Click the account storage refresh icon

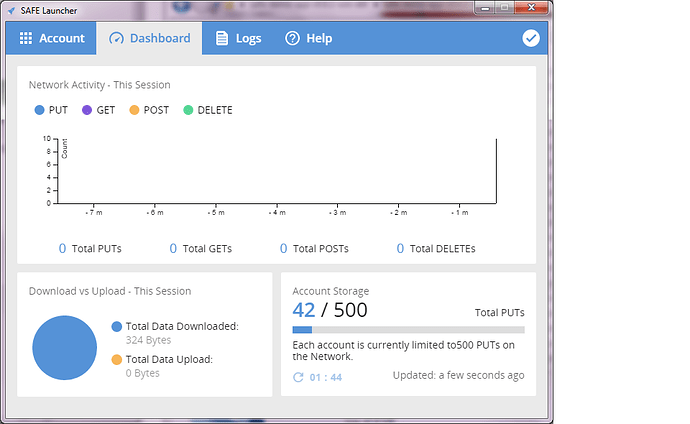298,377
